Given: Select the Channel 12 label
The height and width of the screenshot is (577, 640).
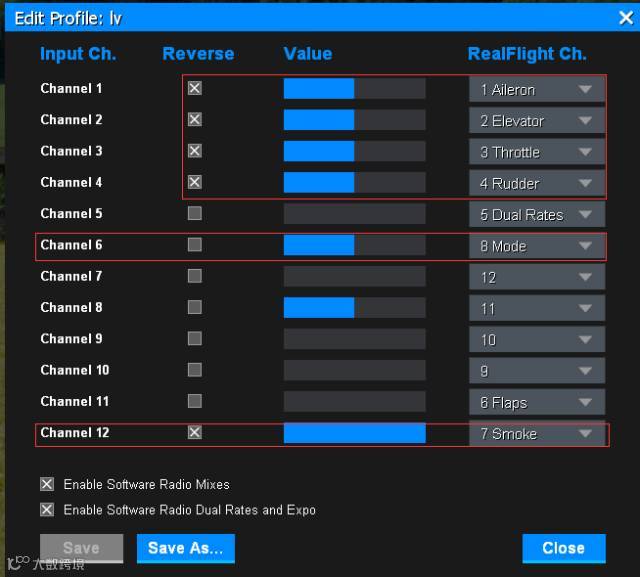Looking at the screenshot, I should (75, 433).
